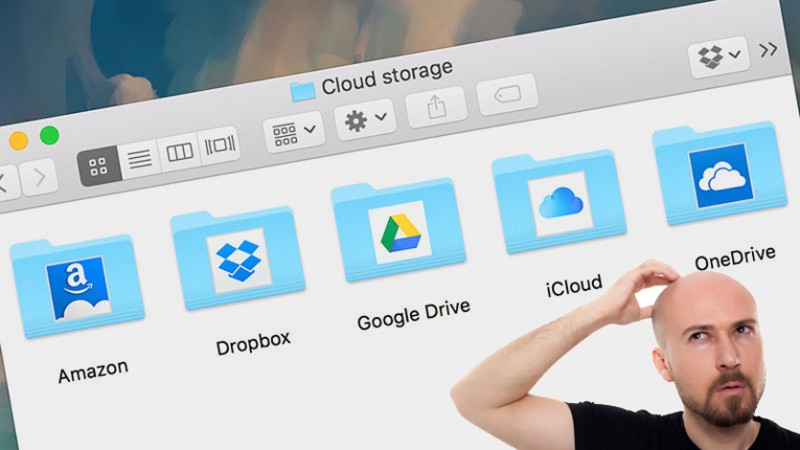Open the Amazon folder
This screenshot has width=800, height=450.
pos(77,287)
